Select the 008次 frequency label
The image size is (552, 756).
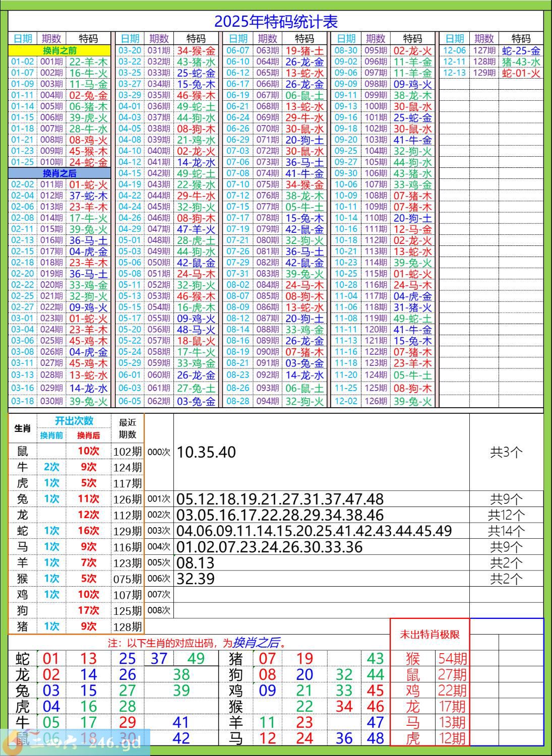[x=159, y=610]
